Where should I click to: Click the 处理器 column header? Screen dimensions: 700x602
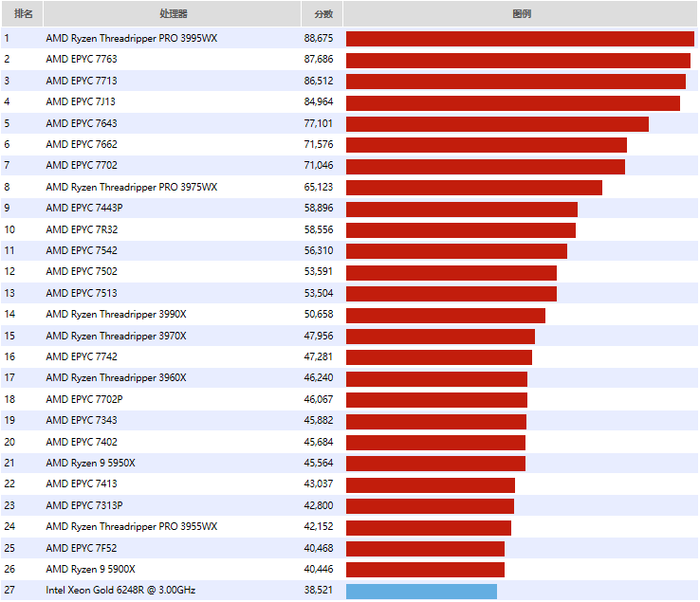point(174,14)
